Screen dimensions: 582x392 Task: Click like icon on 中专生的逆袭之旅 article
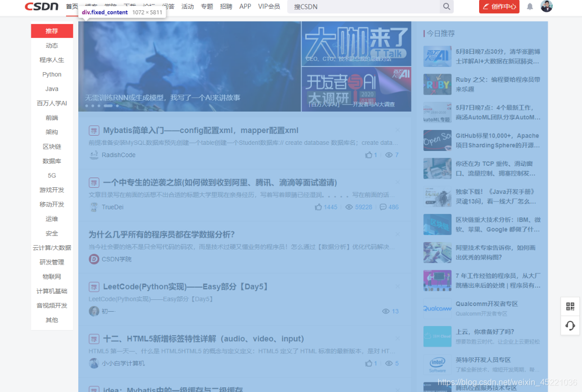pyautogui.click(x=318, y=207)
